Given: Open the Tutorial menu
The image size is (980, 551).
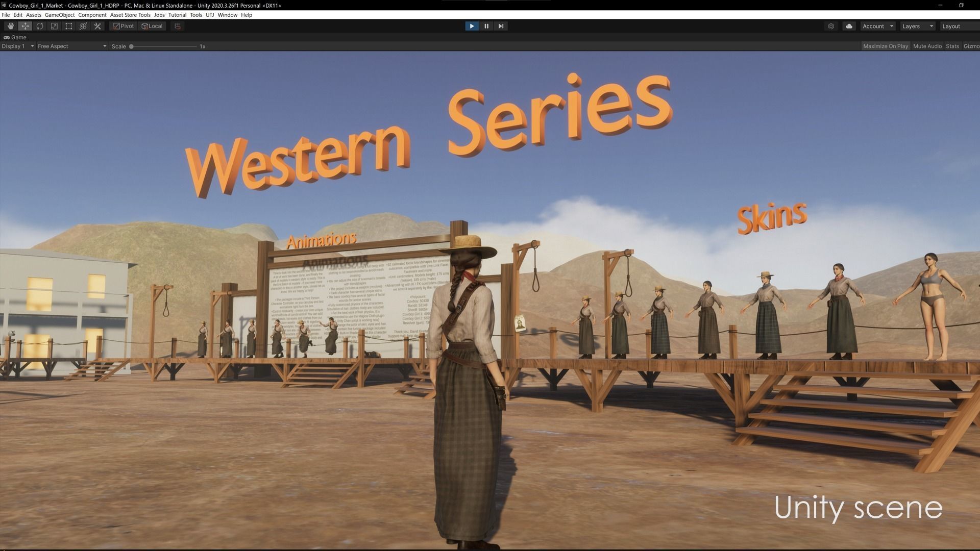Looking at the screenshot, I should [x=177, y=15].
